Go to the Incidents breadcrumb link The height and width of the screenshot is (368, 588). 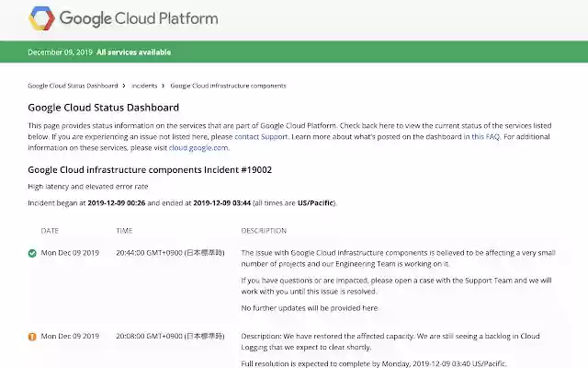tap(144, 86)
